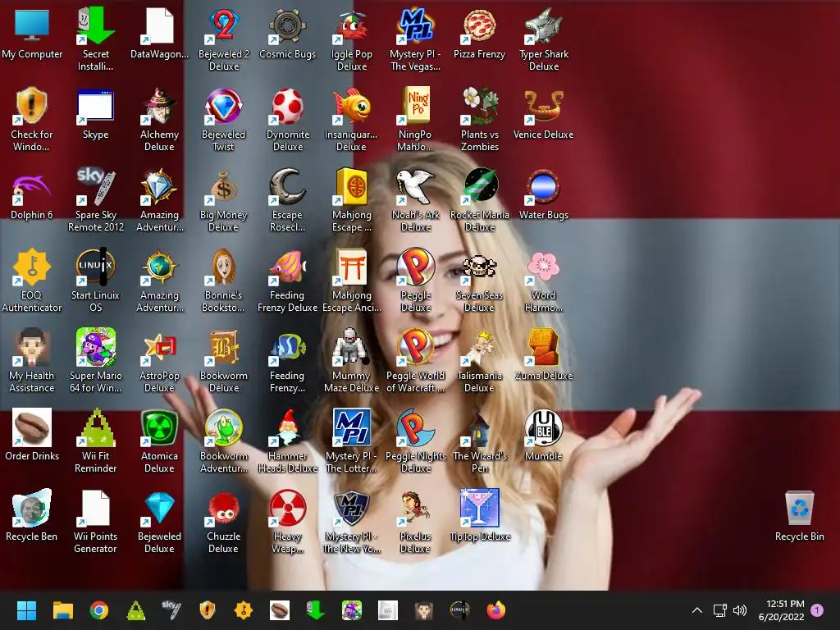
Task: Show hidden system tray icons chevron
Action: pos(697,610)
